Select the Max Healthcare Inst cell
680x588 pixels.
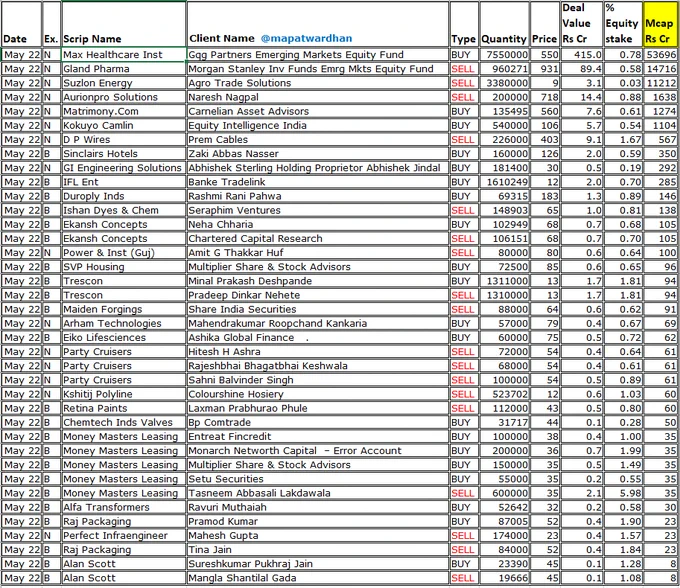click(124, 55)
